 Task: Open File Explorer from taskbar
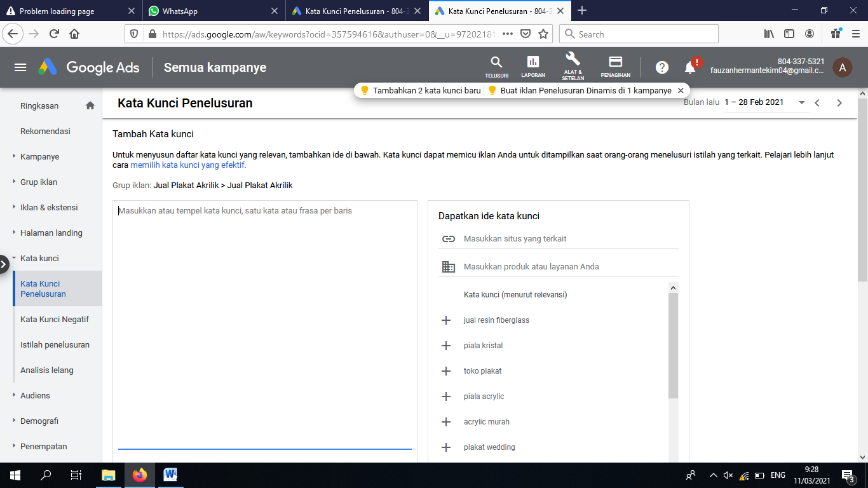[x=109, y=475]
